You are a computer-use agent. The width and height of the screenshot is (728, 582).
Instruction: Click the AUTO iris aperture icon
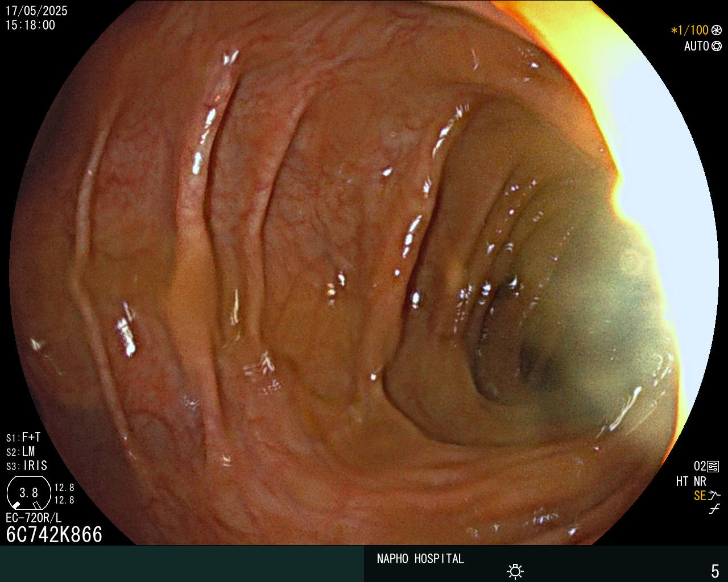(717, 46)
